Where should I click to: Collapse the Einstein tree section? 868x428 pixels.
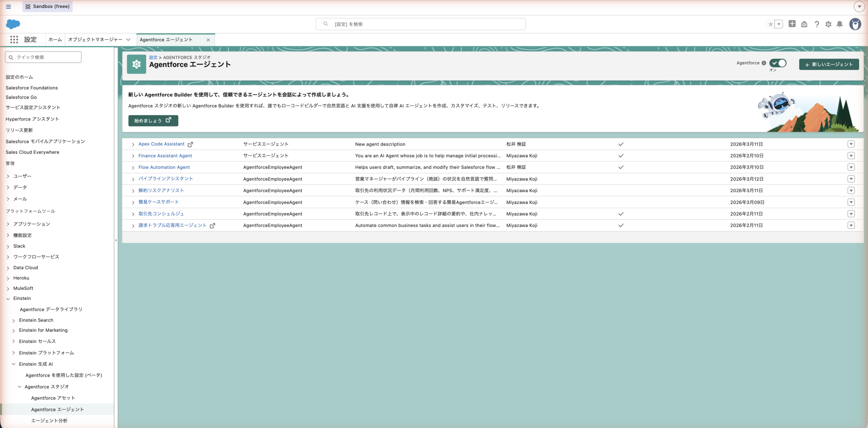8,299
